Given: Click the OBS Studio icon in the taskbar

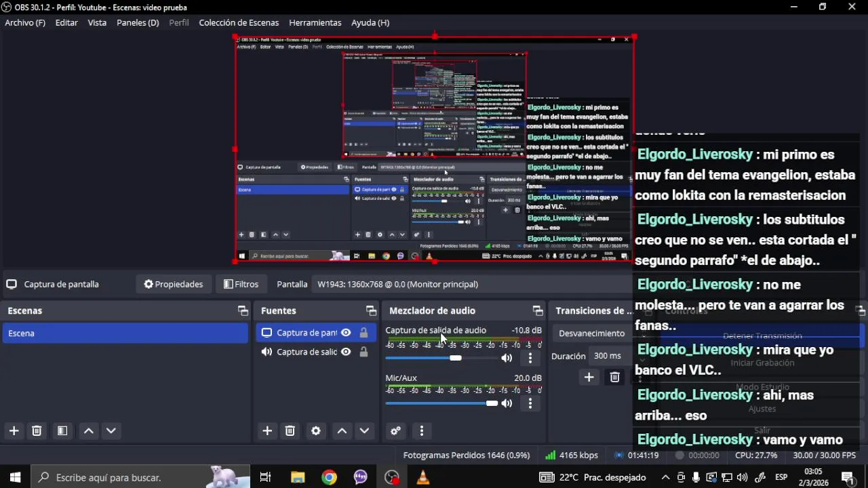Looking at the screenshot, I should click(392, 477).
